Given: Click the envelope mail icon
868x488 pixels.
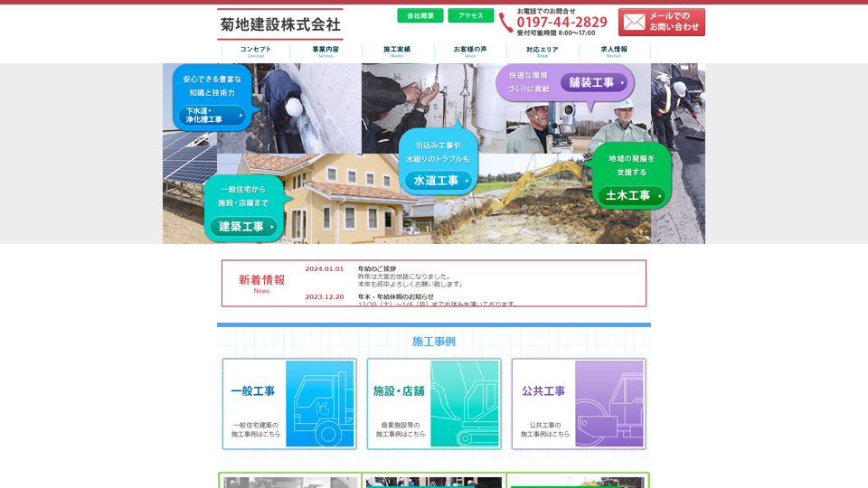Looking at the screenshot, I should click(x=634, y=22).
